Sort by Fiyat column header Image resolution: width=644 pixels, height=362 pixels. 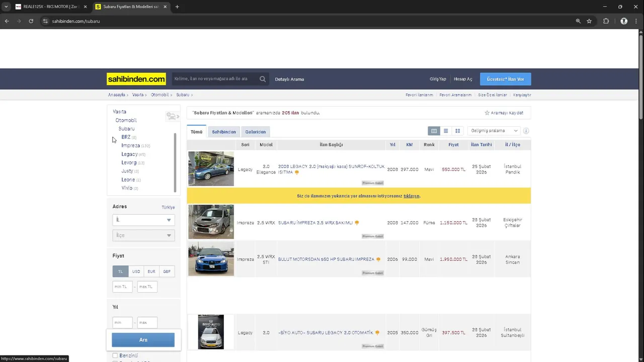tap(453, 145)
